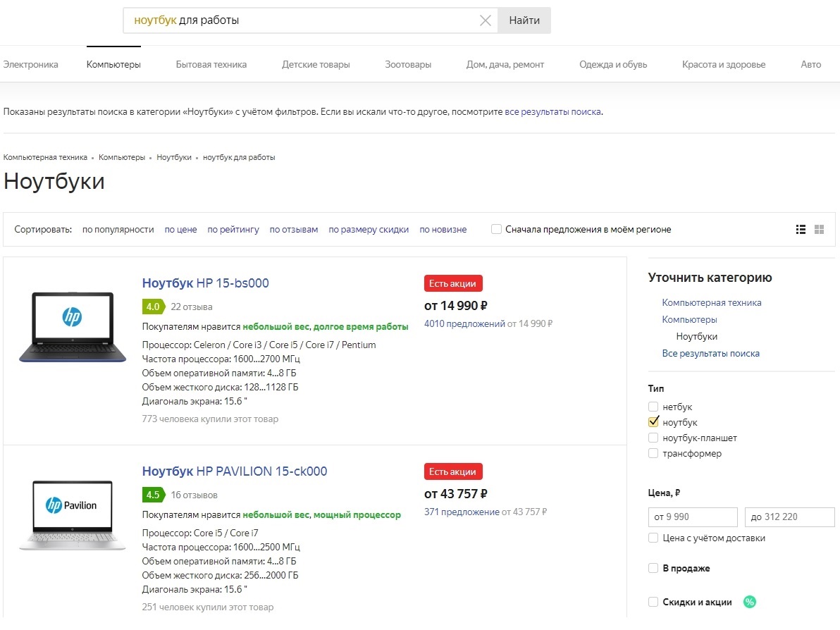Open the 'Красота и здоровье' tab
The width and height of the screenshot is (840, 630).
pyautogui.click(x=724, y=64)
